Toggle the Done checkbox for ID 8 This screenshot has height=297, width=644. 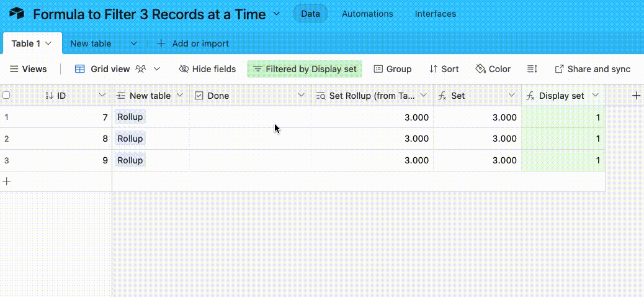(250, 139)
